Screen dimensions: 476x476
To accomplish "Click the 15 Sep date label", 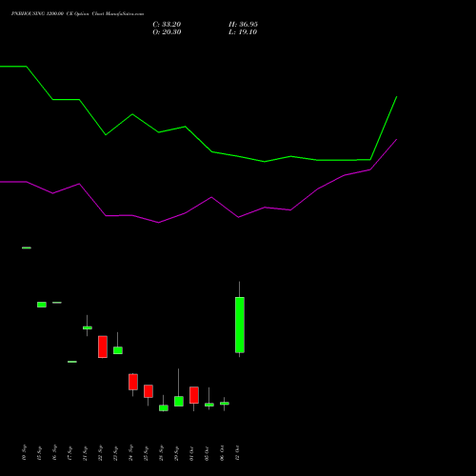I will pos(40,453).
